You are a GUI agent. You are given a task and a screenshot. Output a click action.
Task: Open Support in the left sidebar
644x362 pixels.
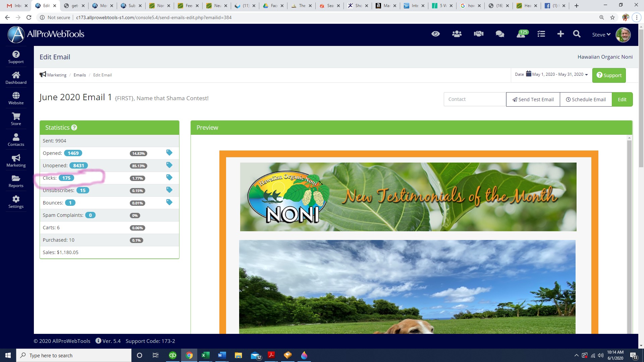16,57
